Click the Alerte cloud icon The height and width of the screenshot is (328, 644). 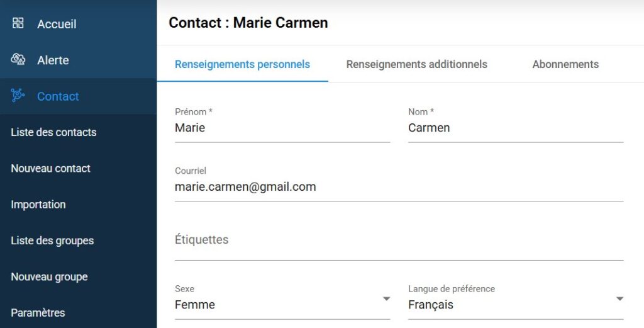point(18,59)
